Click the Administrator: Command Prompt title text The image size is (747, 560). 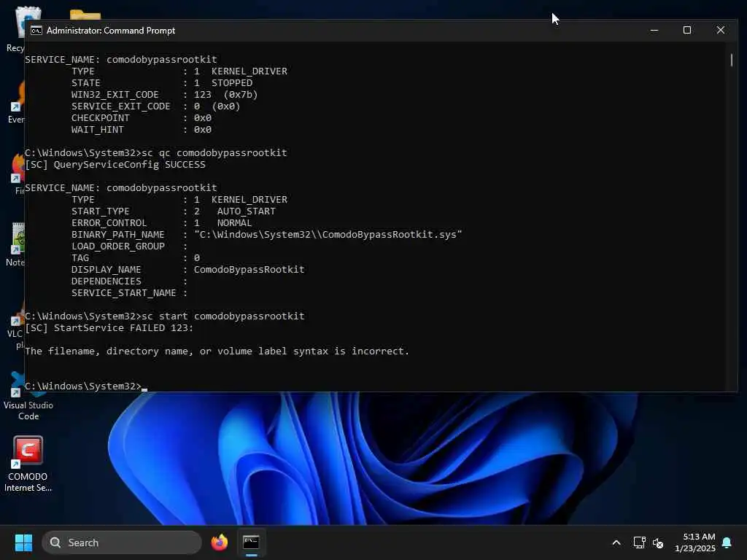pos(111,31)
